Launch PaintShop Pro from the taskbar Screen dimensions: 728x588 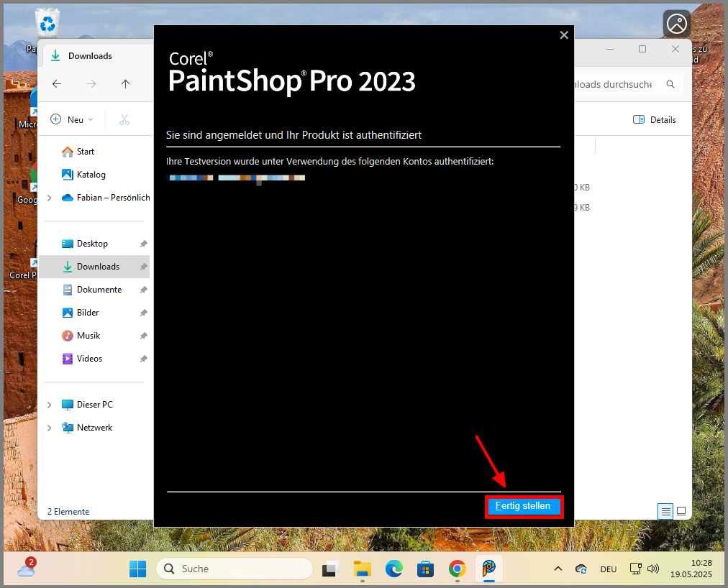(489, 569)
